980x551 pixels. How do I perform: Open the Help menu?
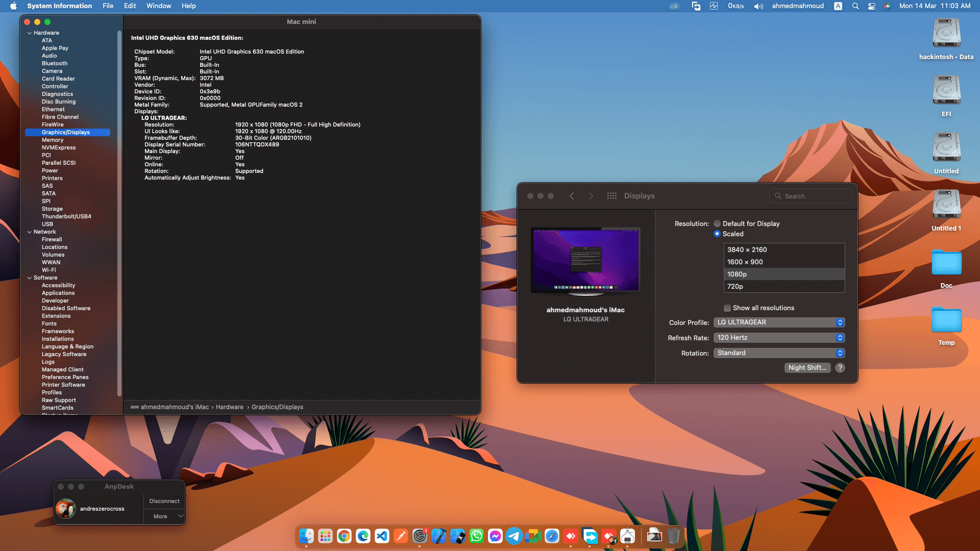188,6
